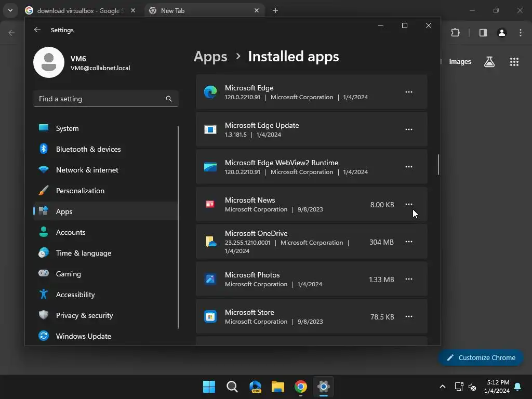Open Personalization settings
The image size is (532, 399).
point(105,191)
